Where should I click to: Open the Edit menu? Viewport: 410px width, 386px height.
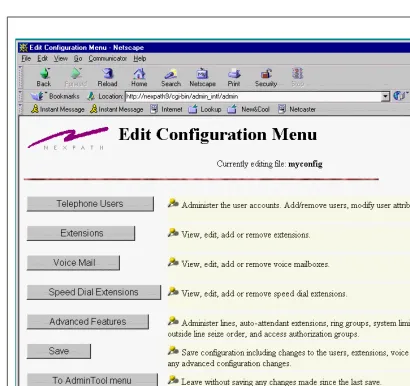click(42, 59)
